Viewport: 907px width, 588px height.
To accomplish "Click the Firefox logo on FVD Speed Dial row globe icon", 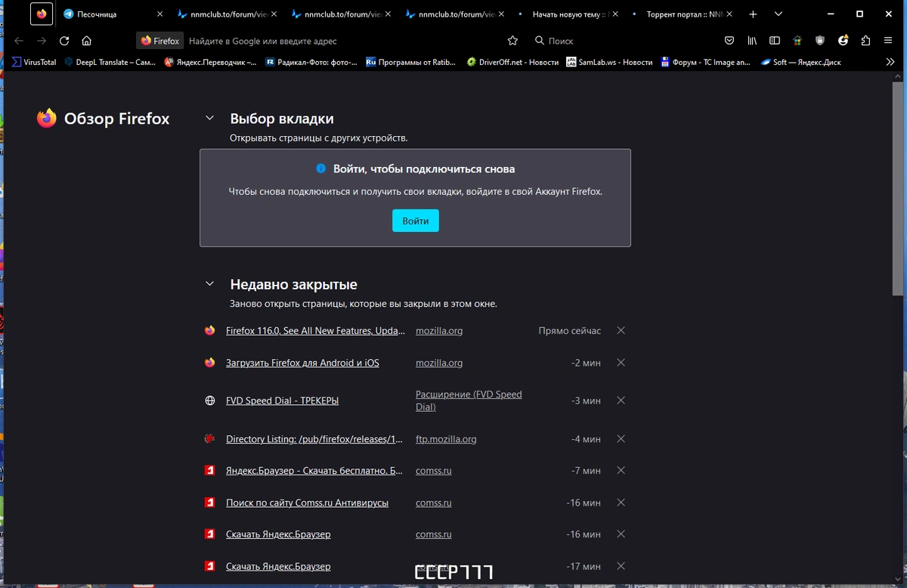I will (210, 401).
